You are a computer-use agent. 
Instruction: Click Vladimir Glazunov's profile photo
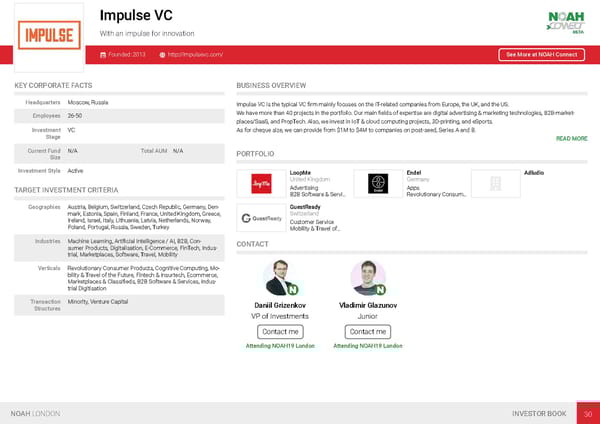367,277
